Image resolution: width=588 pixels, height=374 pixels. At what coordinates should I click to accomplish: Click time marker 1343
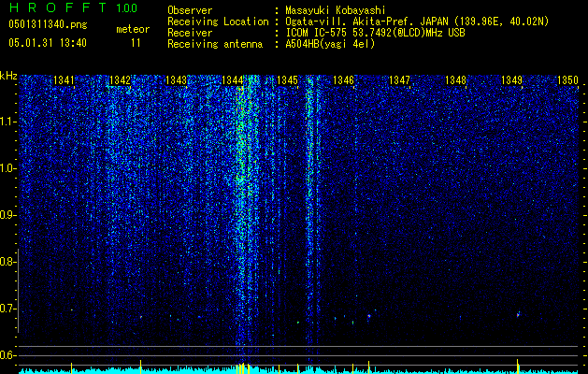(176, 80)
